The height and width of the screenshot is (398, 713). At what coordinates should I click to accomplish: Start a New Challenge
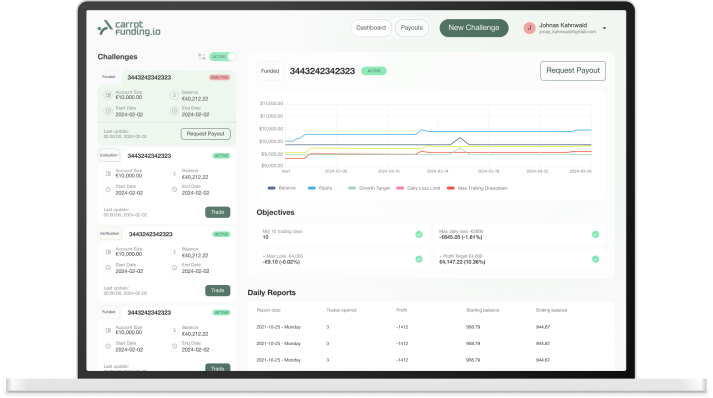pyautogui.click(x=474, y=28)
